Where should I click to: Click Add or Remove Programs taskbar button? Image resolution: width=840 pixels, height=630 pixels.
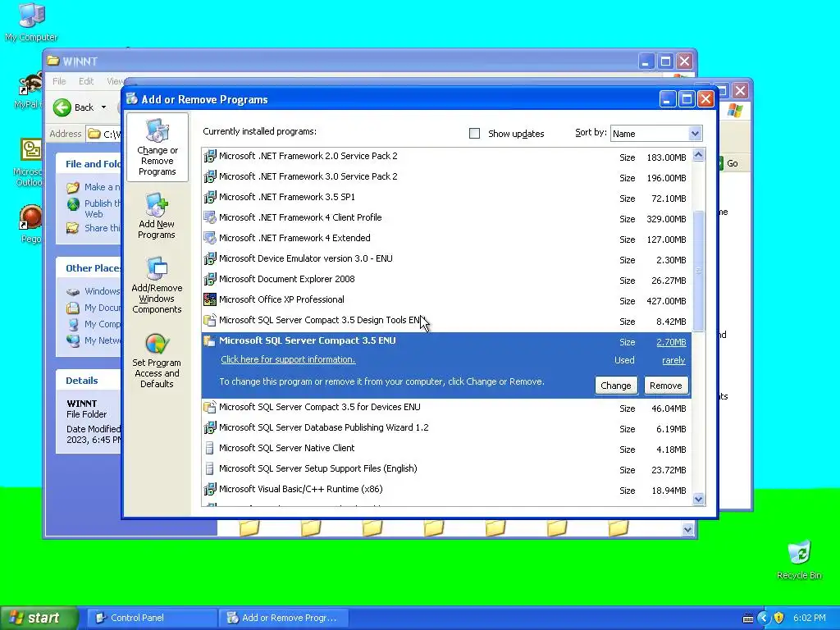click(x=284, y=618)
